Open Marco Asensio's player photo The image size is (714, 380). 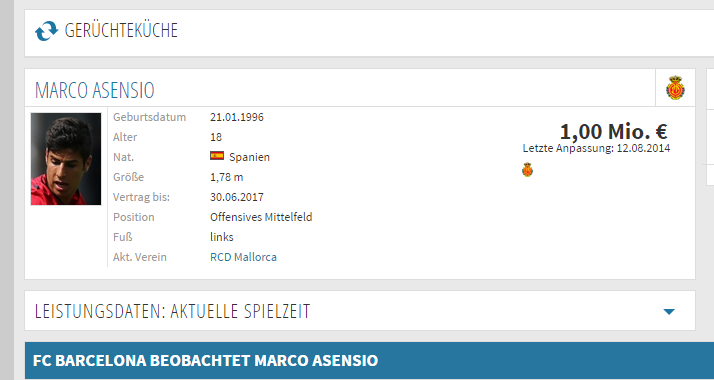[x=66, y=159]
